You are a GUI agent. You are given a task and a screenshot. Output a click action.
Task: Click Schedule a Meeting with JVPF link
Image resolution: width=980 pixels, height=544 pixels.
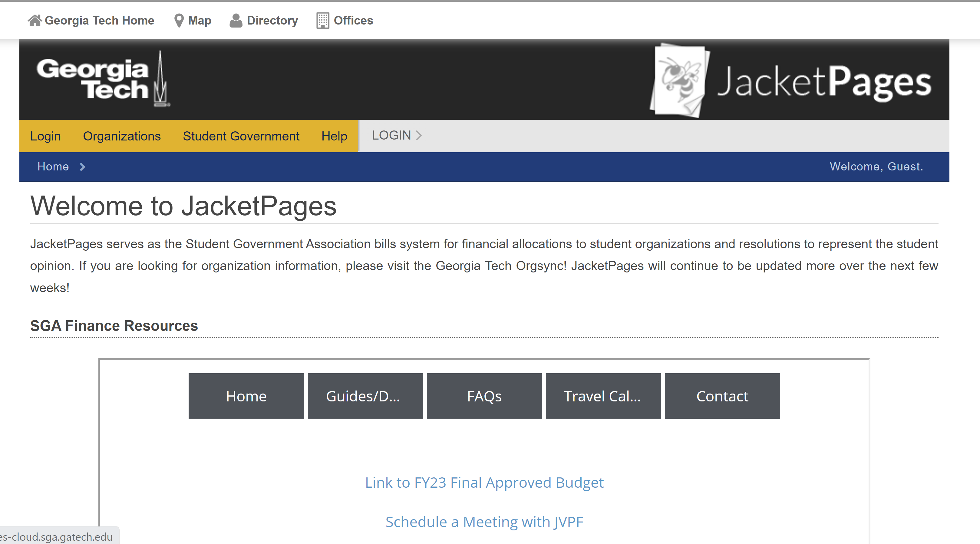point(484,522)
